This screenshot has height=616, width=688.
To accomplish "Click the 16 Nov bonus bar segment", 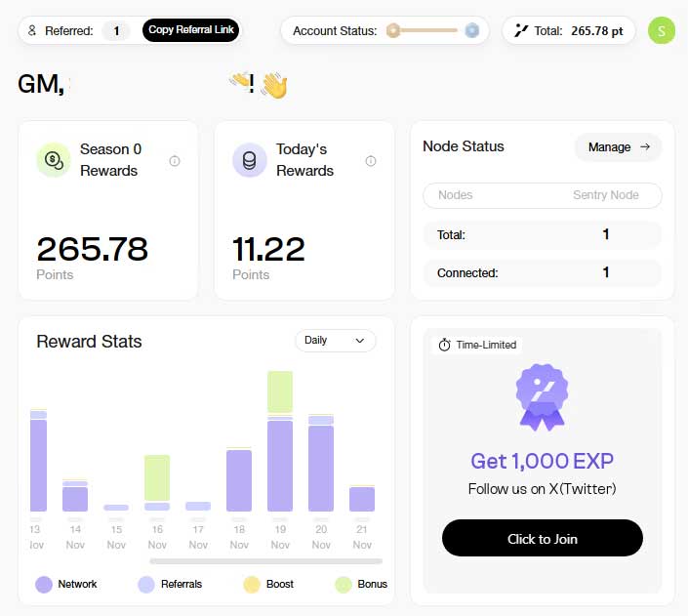I will point(157,477).
